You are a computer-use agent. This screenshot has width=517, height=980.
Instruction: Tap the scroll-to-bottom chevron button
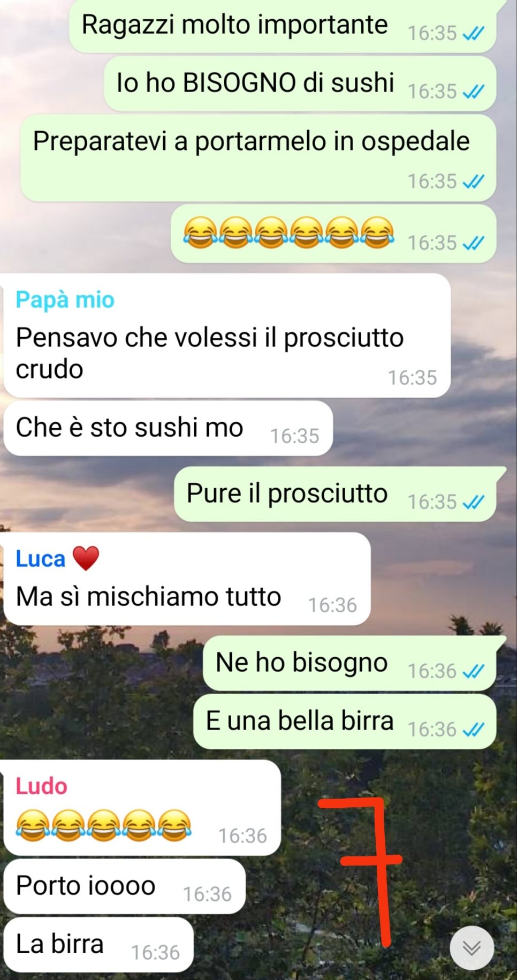[472, 947]
